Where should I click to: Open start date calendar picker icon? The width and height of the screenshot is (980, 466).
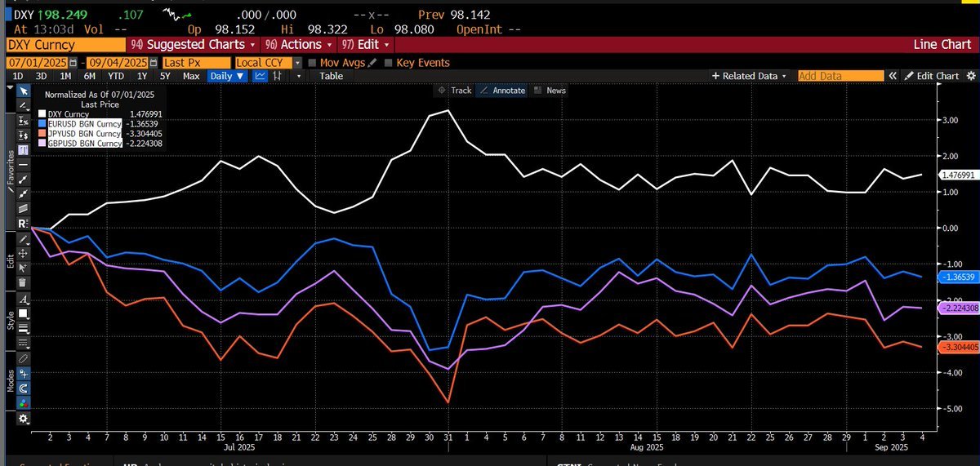(x=73, y=63)
